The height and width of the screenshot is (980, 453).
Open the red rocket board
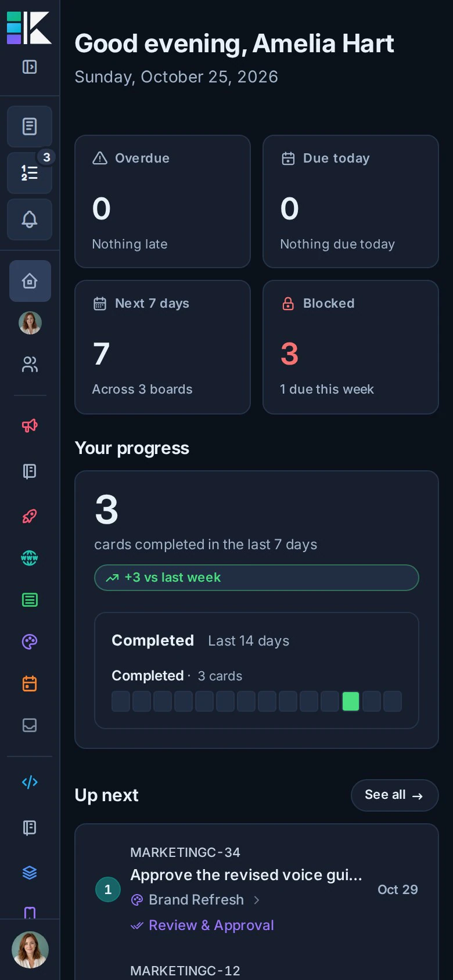point(30,516)
